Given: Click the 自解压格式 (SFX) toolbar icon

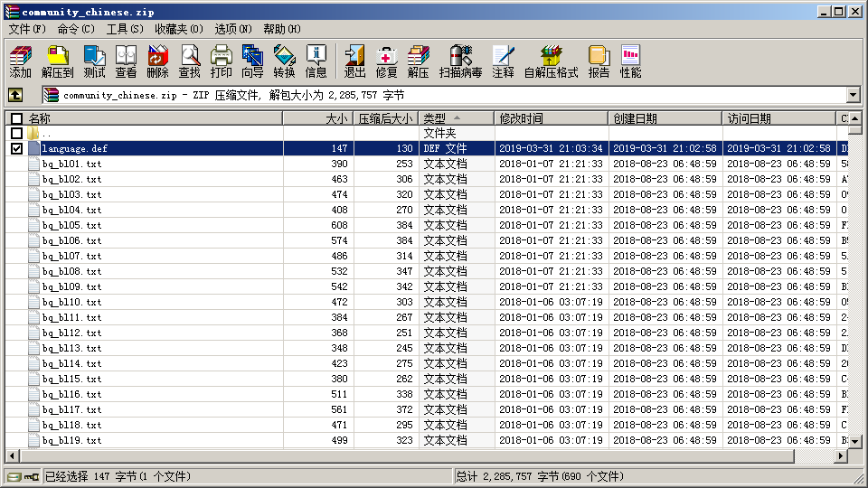Looking at the screenshot, I should click(551, 61).
